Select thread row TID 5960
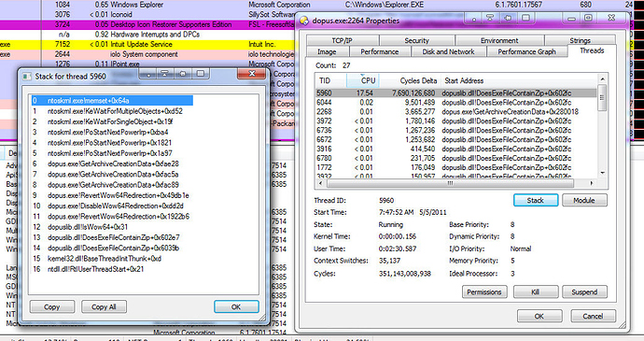The image size is (644, 341). (x=456, y=93)
